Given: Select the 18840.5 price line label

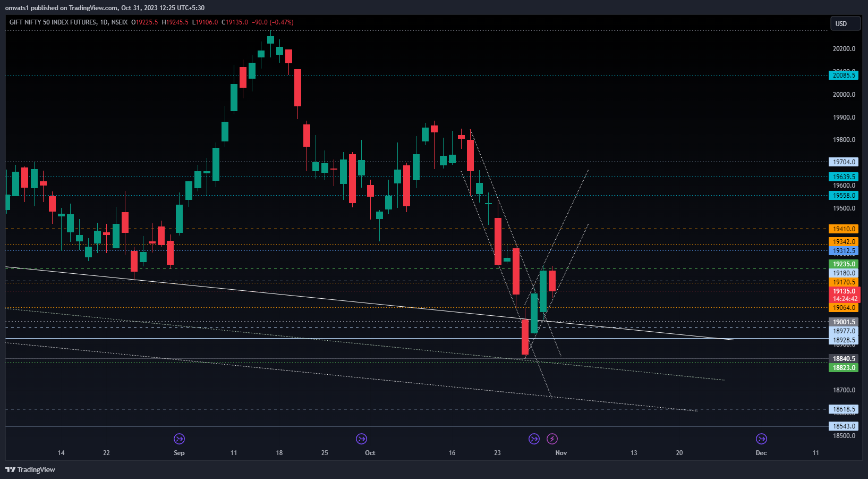Looking at the screenshot, I should [844, 359].
